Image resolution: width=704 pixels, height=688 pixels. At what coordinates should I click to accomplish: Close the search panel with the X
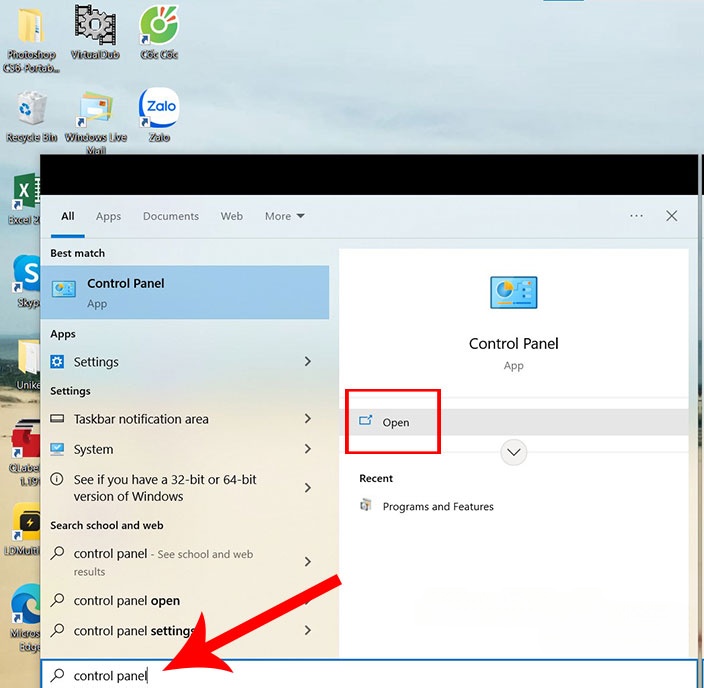[x=672, y=216]
